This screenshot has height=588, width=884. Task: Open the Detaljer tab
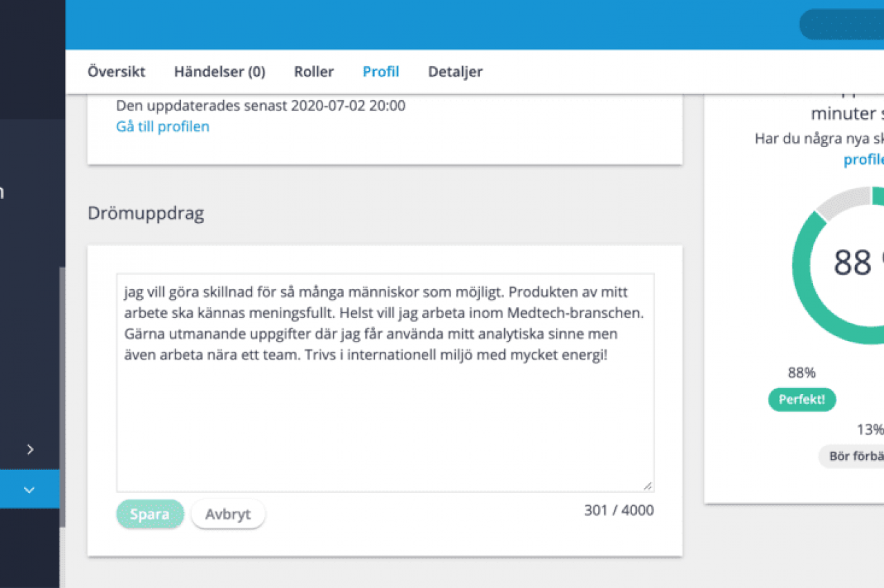point(455,72)
